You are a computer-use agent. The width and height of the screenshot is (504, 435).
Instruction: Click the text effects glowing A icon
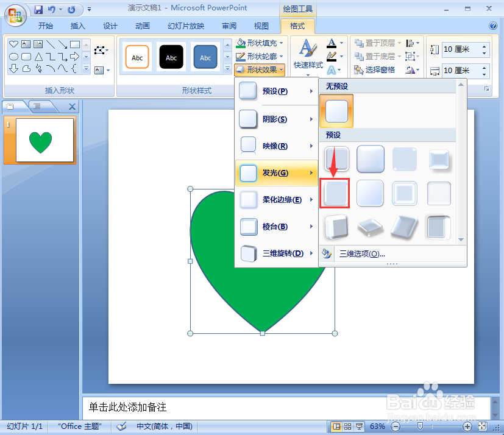pos(332,70)
